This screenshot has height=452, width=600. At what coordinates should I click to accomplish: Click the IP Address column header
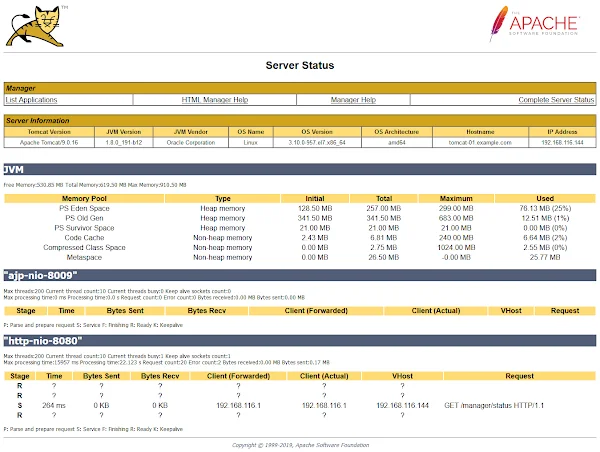click(x=562, y=132)
